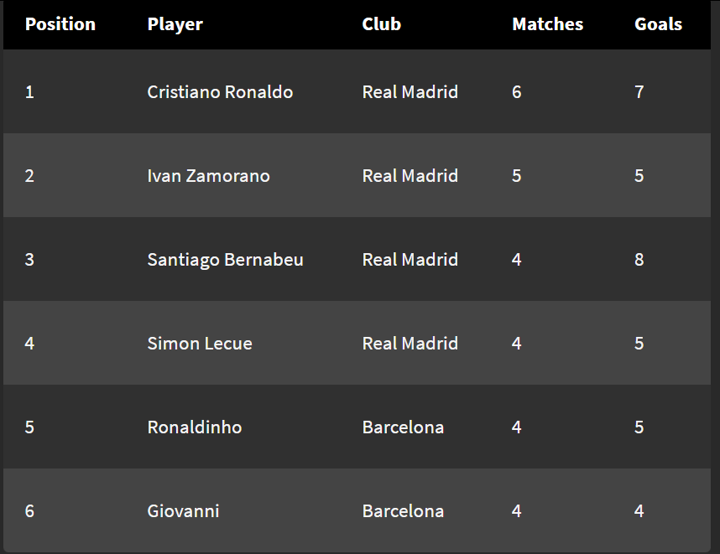
Task: Click Barcelona club in Giovanni's row
Action: click(403, 512)
